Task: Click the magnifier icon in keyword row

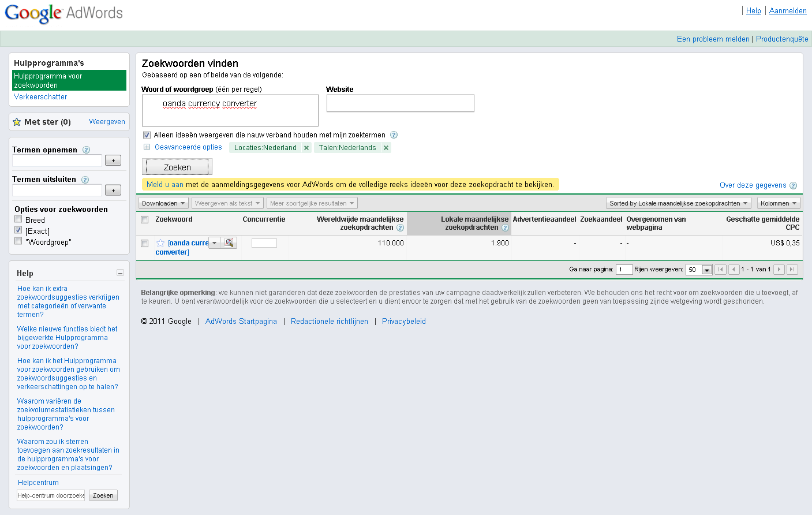Action: pos(229,243)
